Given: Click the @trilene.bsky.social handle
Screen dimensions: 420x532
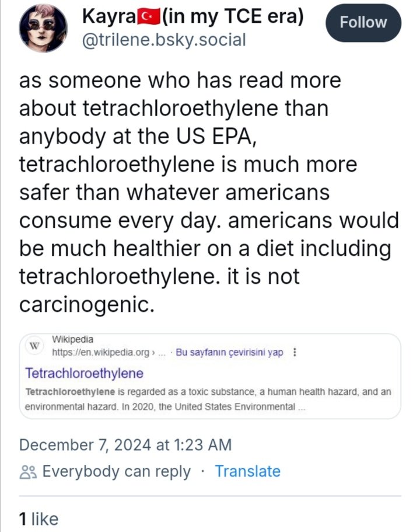Looking at the screenshot, I should pyautogui.click(x=165, y=39).
